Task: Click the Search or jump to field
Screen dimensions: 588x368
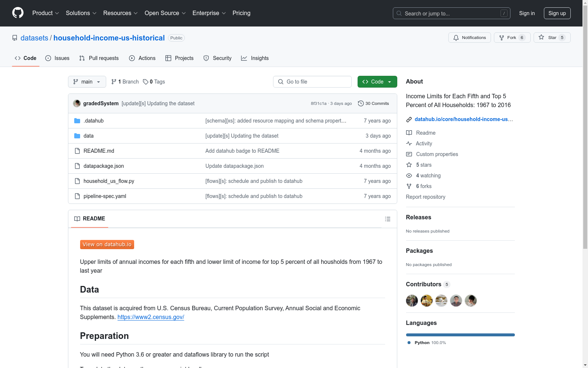Action: [x=452, y=13]
